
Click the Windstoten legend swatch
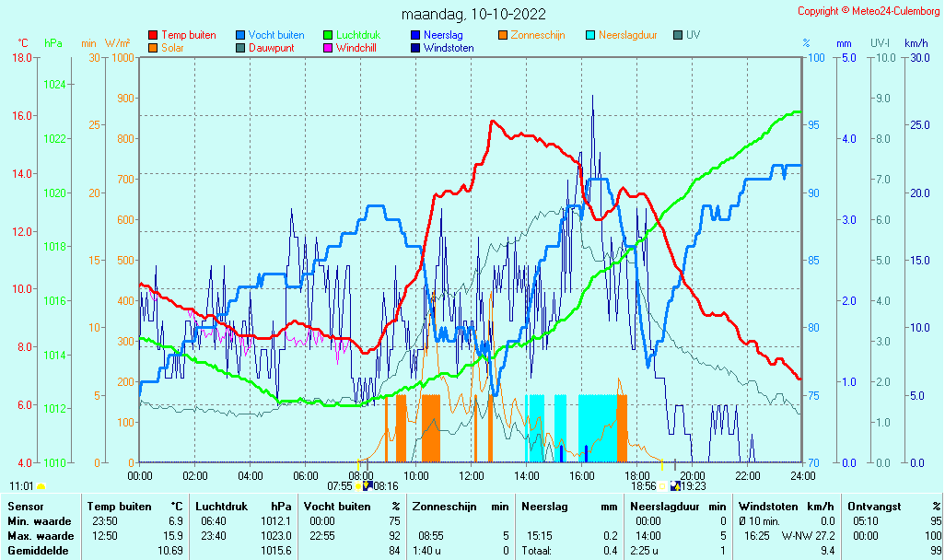point(415,48)
